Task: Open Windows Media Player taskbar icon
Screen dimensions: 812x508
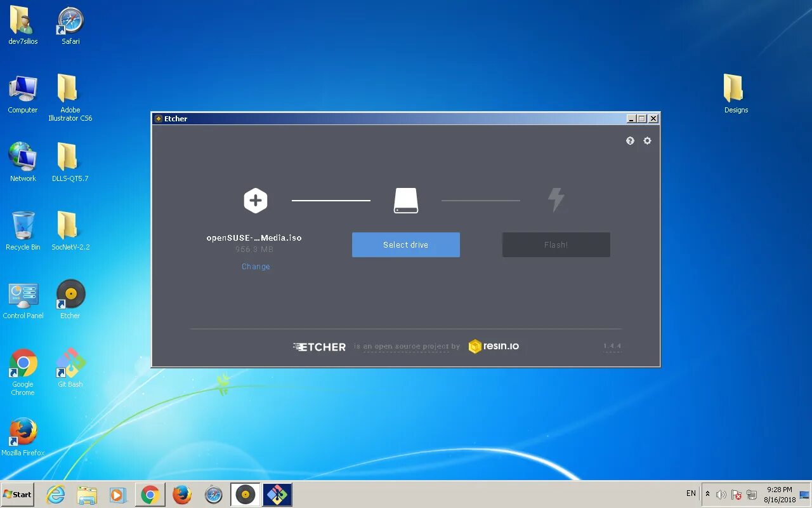Action: click(118, 495)
